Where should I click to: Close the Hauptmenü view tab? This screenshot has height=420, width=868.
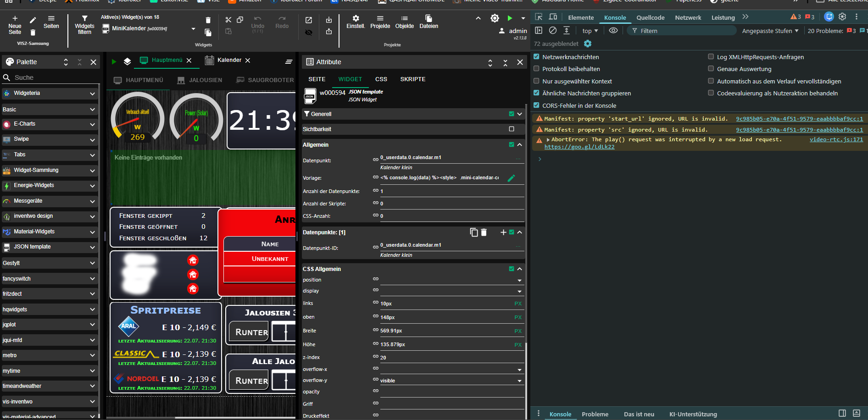click(189, 60)
